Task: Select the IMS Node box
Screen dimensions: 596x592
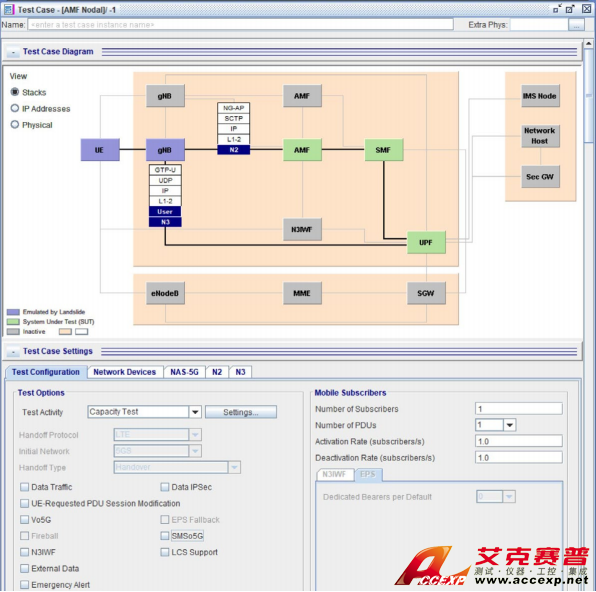Action: coord(540,96)
